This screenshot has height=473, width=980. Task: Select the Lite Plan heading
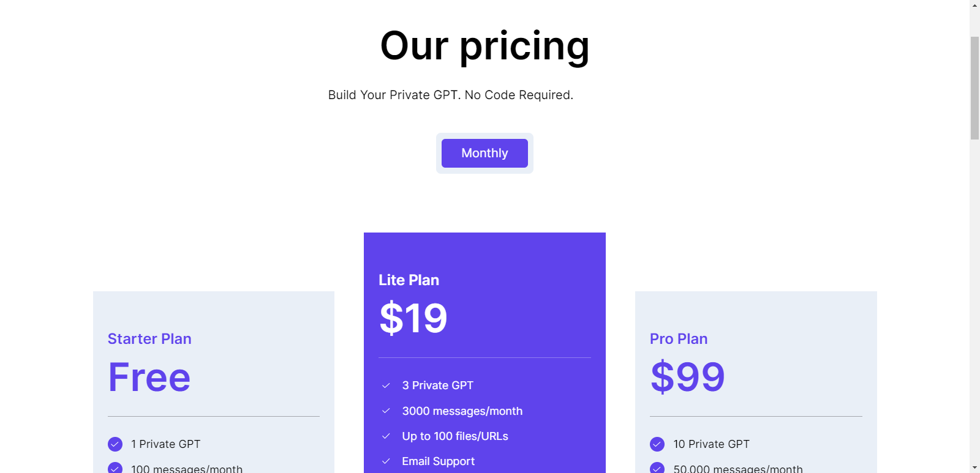tap(409, 280)
